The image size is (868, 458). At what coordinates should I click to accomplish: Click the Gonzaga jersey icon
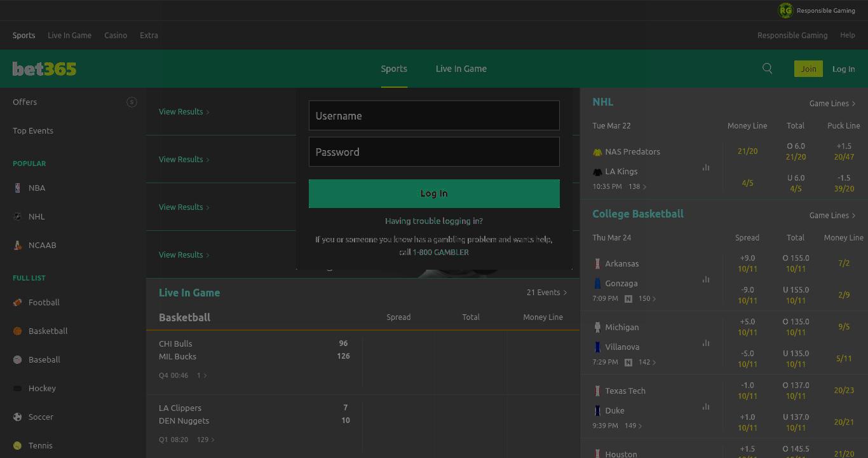[597, 283]
